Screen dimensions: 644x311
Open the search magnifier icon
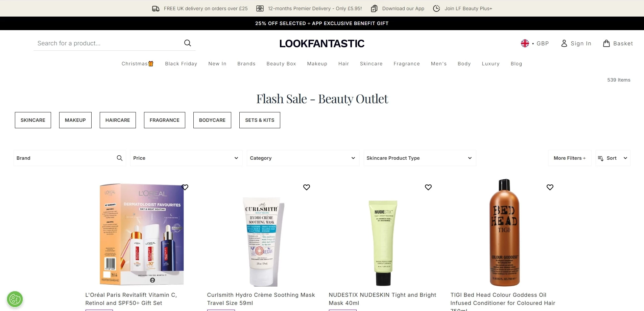tap(188, 43)
